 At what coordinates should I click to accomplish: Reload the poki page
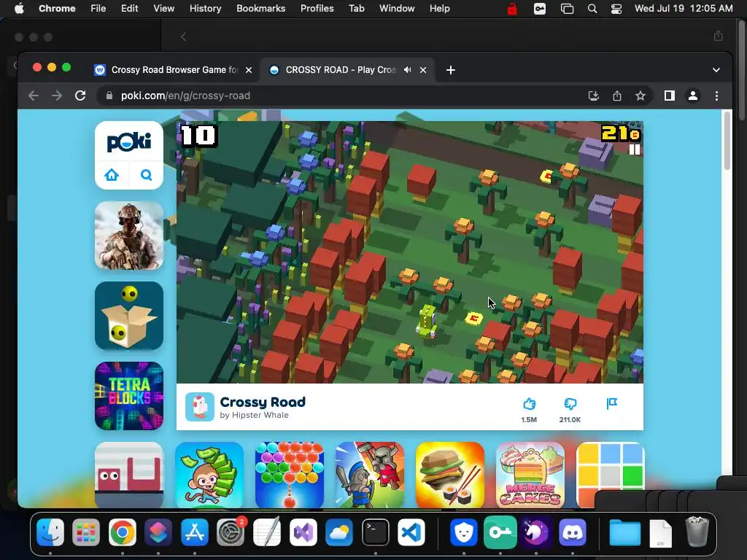(x=80, y=96)
